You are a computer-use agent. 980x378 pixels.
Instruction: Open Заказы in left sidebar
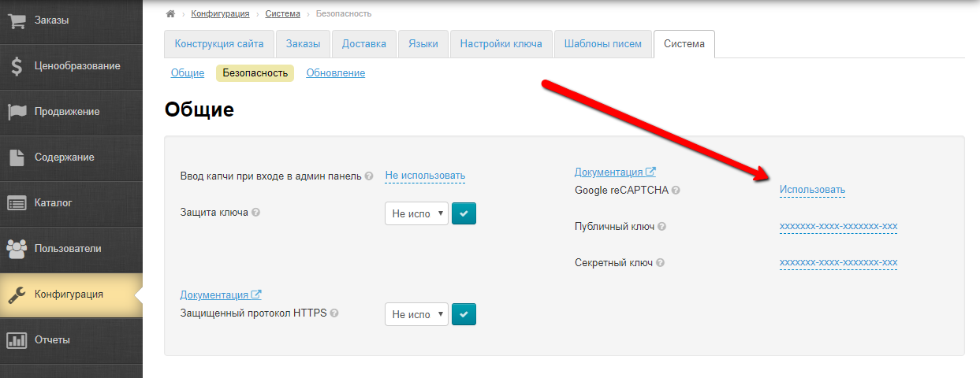point(71,20)
